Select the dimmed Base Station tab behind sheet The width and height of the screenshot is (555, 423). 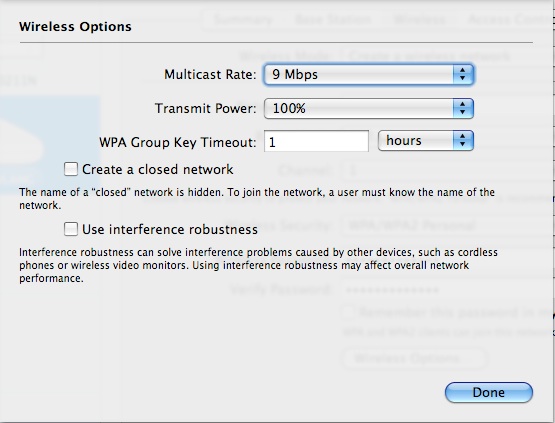pos(333,19)
